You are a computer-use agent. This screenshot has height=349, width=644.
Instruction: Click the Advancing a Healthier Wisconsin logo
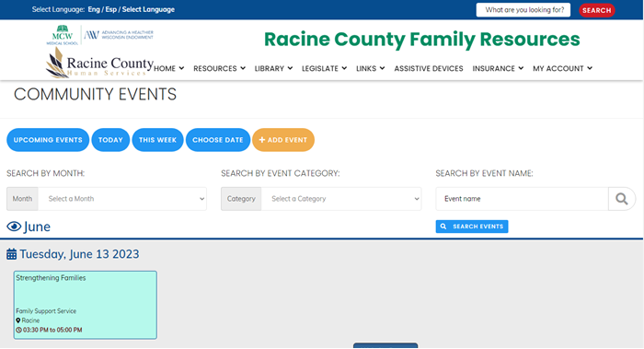click(119, 35)
